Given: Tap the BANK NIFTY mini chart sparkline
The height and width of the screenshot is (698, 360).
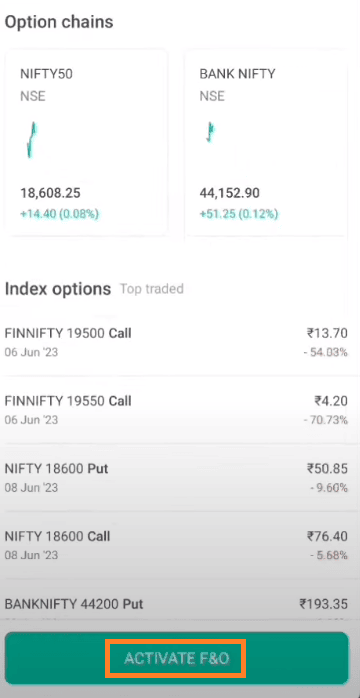Looking at the screenshot, I should tap(210, 132).
